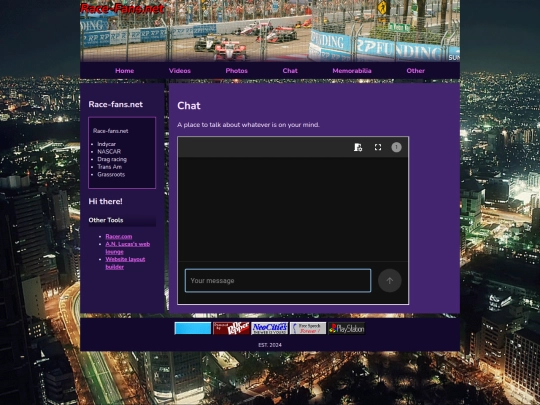
Task: Select 'Trans Am' in the sidebar list
Action: coord(110,167)
